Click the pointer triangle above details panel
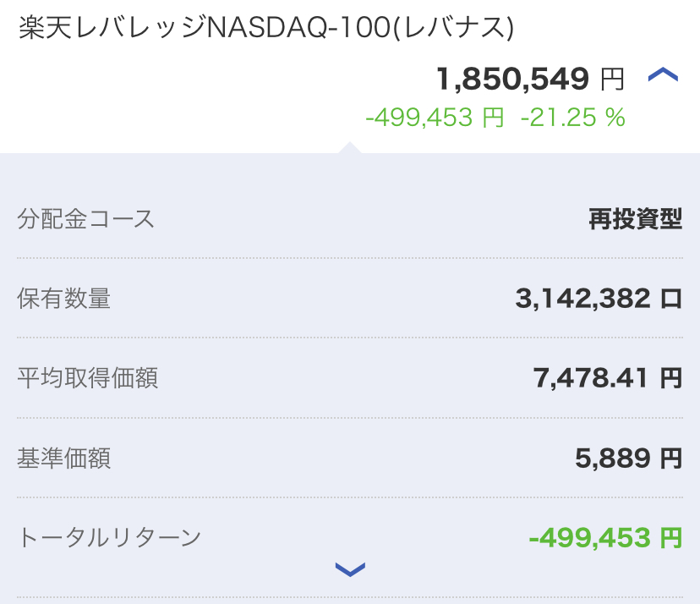The height and width of the screenshot is (604, 700). (350, 147)
